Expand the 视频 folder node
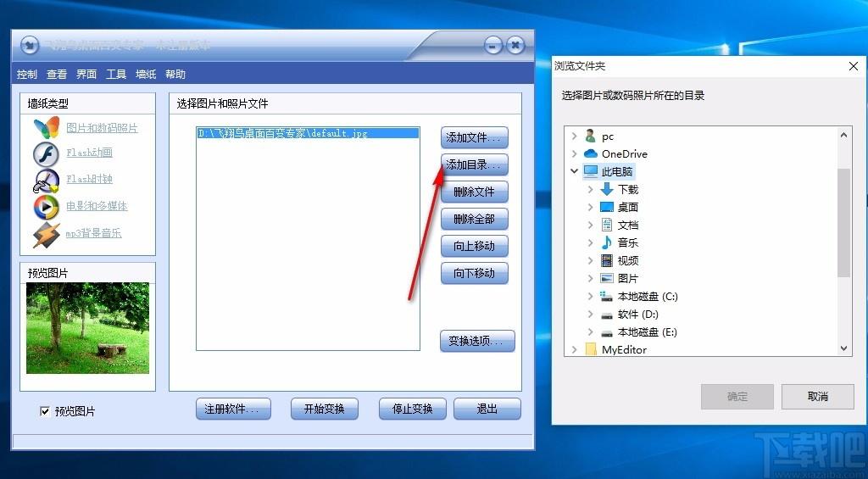Viewport: 868px width, 479px height. 590,260
